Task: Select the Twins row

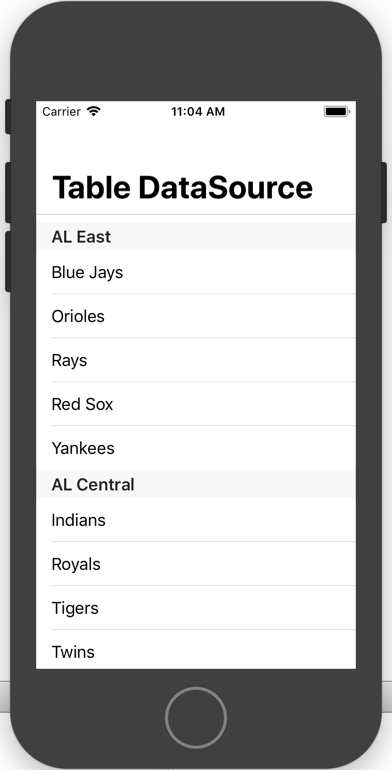Action: (x=196, y=650)
